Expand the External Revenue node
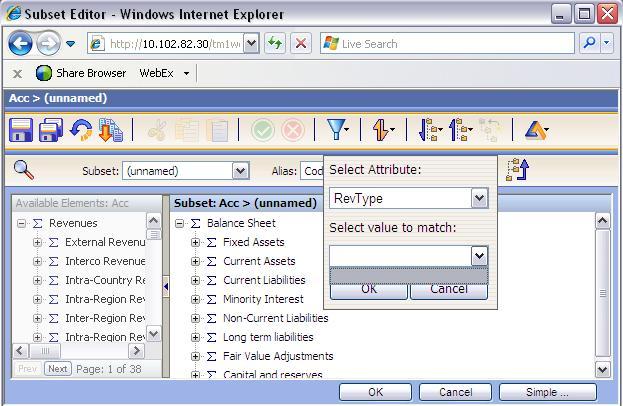The width and height of the screenshot is (623, 406). click(37, 242)
